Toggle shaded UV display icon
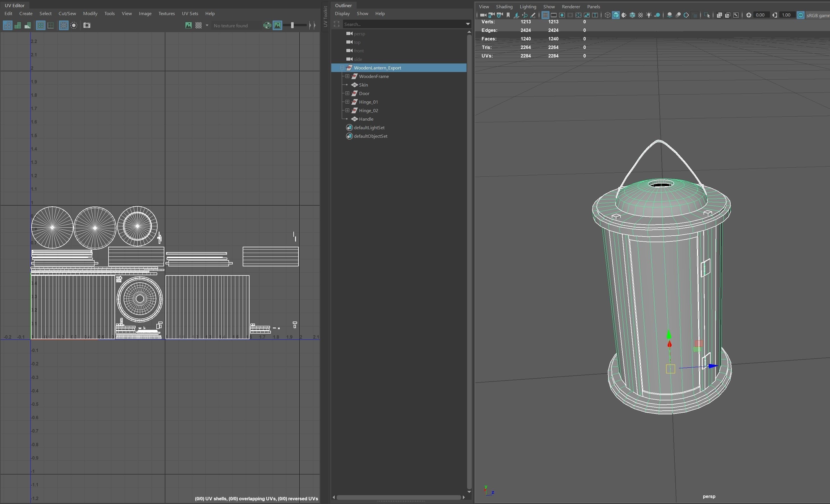Image resolution: width=830 pixels, height=504 pixels. [17, 25]
